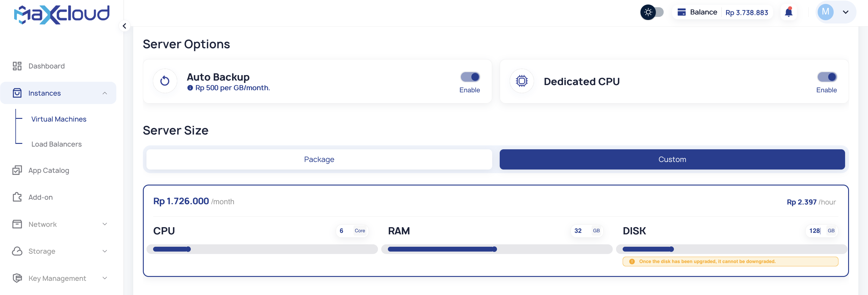Click the Dedicated CPU chip icon
This screenshot has height=295, width=868.
click(x=522, y=81)
